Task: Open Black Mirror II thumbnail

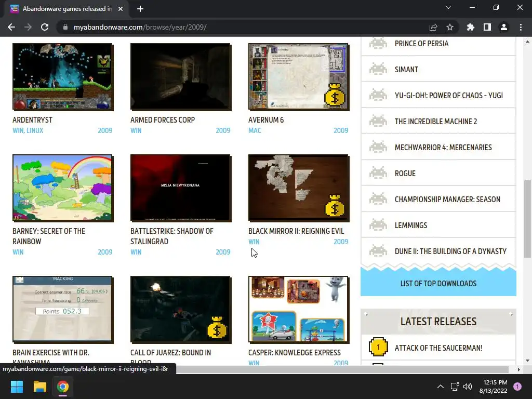Action: [x=299, y=188]
